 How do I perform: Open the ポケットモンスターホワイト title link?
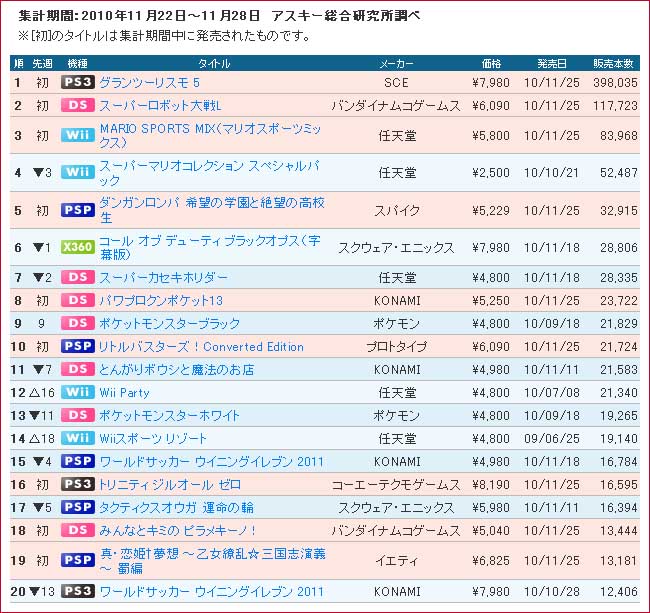[x=170, y=415]
